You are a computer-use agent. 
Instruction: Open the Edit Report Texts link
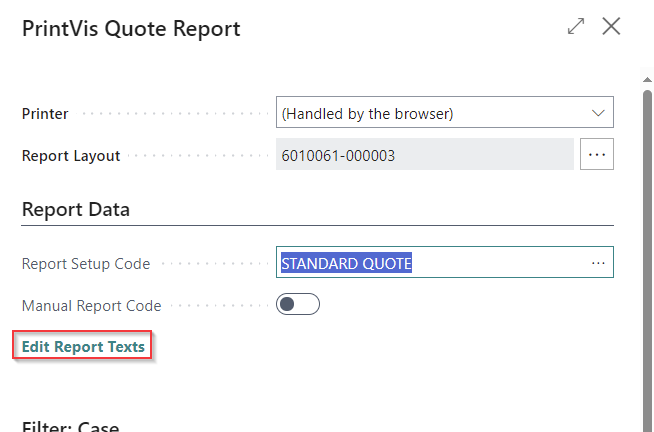click(x=84, y=347)
